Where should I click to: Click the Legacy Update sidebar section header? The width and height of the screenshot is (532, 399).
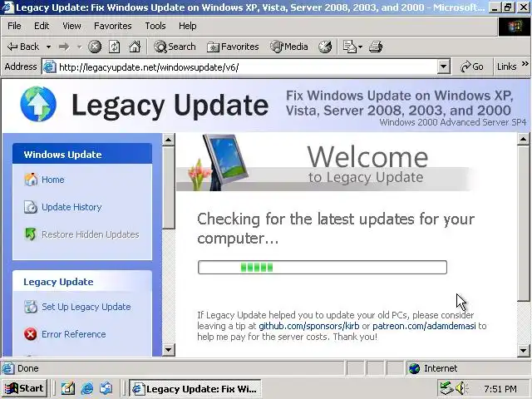click(82, 282)
